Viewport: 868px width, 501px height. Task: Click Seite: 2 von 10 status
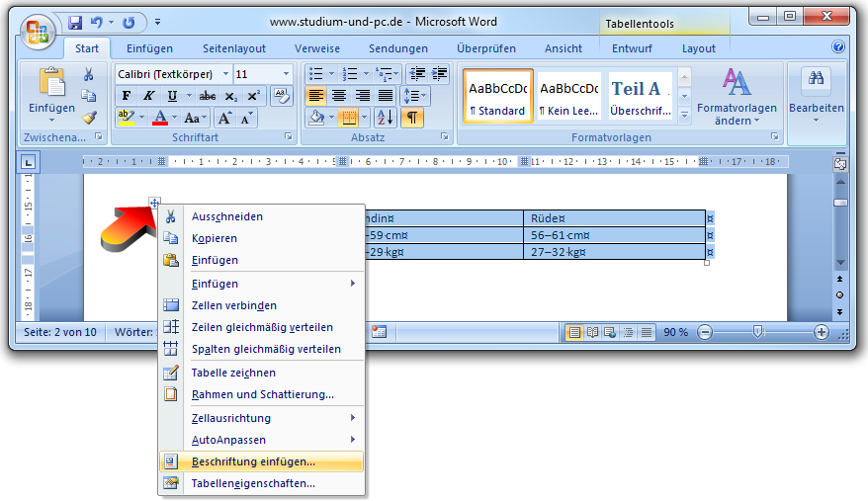(x=59, y=332)
